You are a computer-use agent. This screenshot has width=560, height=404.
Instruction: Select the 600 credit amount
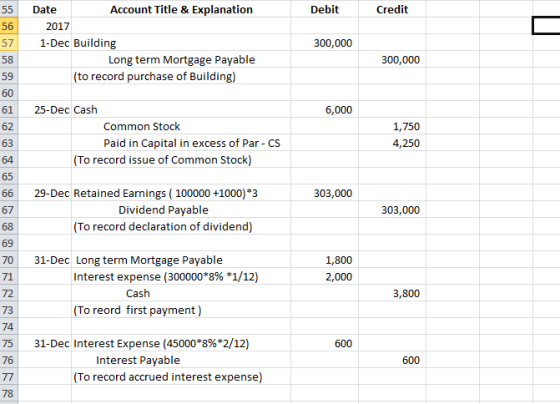[392, 360]
